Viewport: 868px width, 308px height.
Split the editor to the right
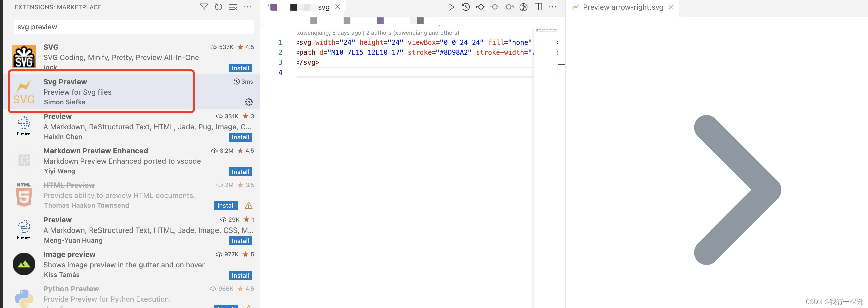pos(538,7)
